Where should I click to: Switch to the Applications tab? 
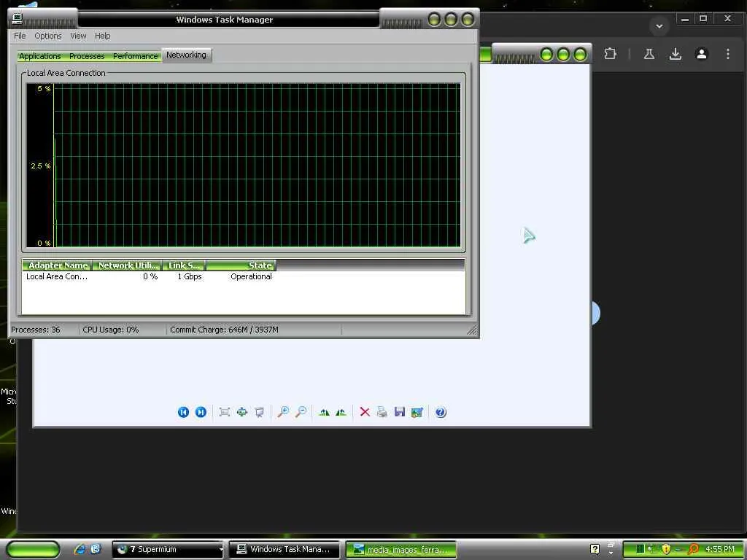coord(40,56)
